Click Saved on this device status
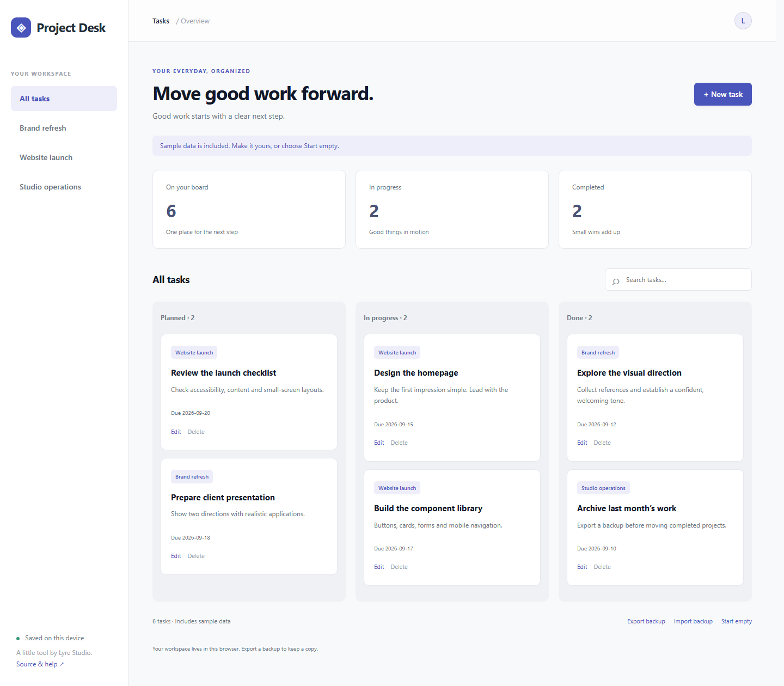784x686 pixels. click(50, 638)
